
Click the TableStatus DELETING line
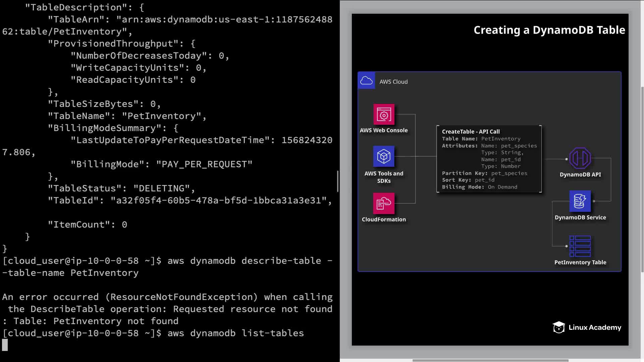click(x=121, y=188)
